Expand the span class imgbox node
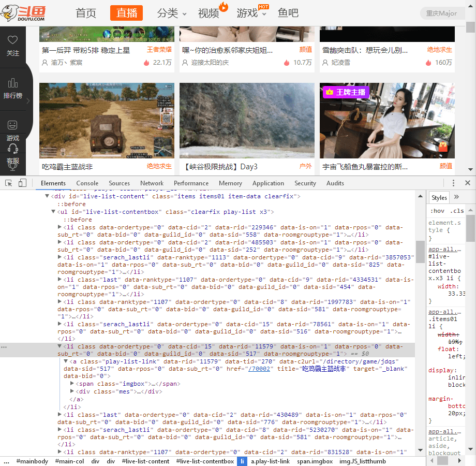 point(72,383)
